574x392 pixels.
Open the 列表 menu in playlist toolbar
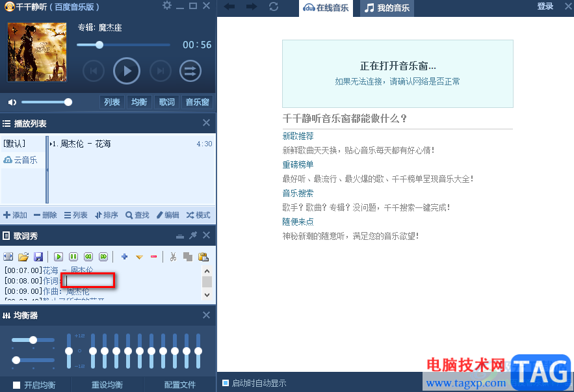76,215
